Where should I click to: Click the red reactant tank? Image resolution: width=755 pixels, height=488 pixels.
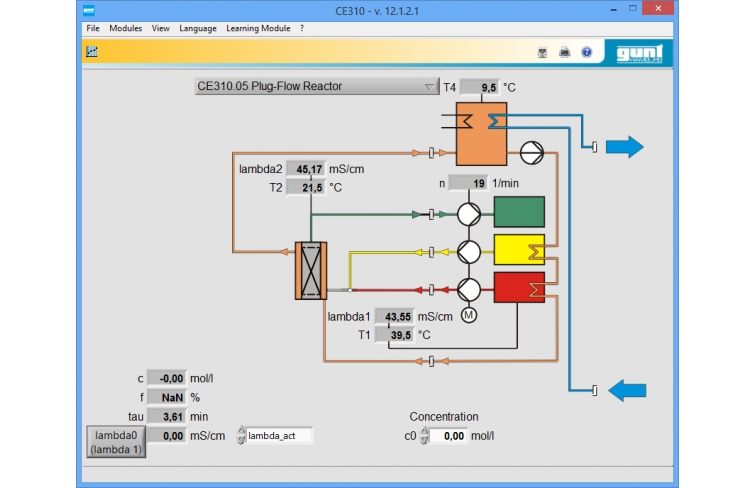(519, 288)
